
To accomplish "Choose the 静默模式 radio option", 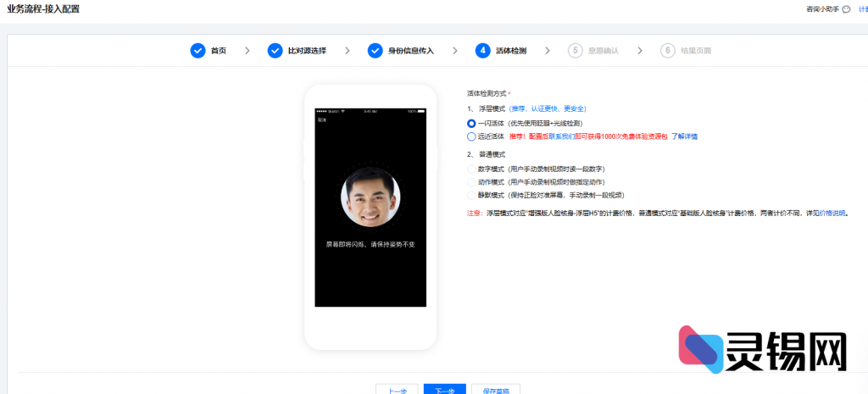I will click(x=471, y=195).
